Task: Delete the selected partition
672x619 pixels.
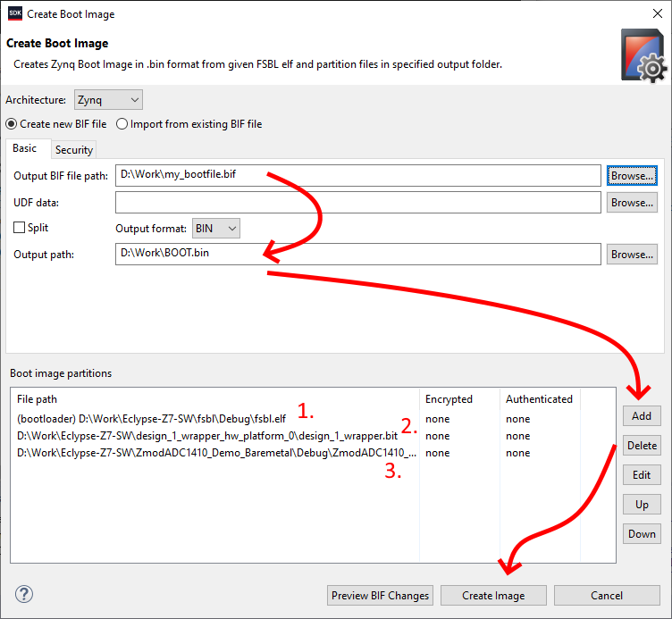Action: (x=642, y=446)
